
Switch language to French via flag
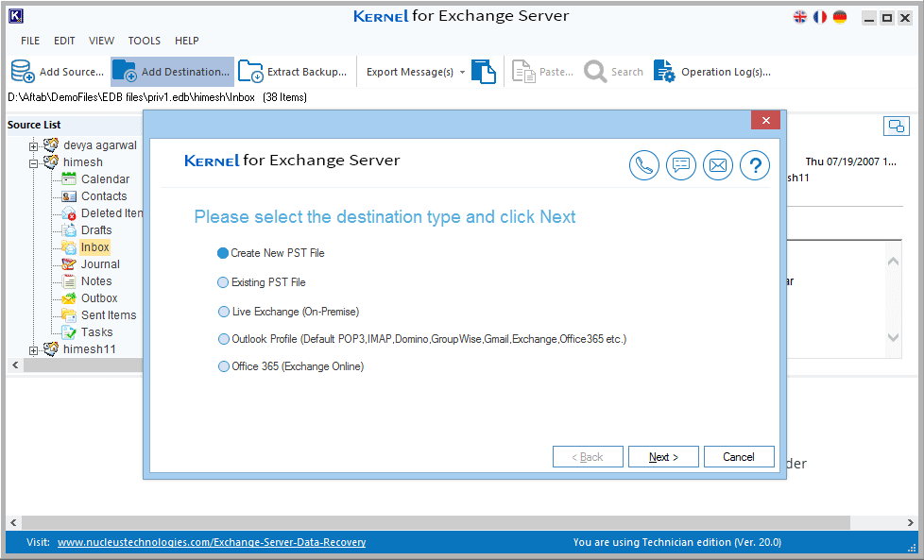coord(820,17)
